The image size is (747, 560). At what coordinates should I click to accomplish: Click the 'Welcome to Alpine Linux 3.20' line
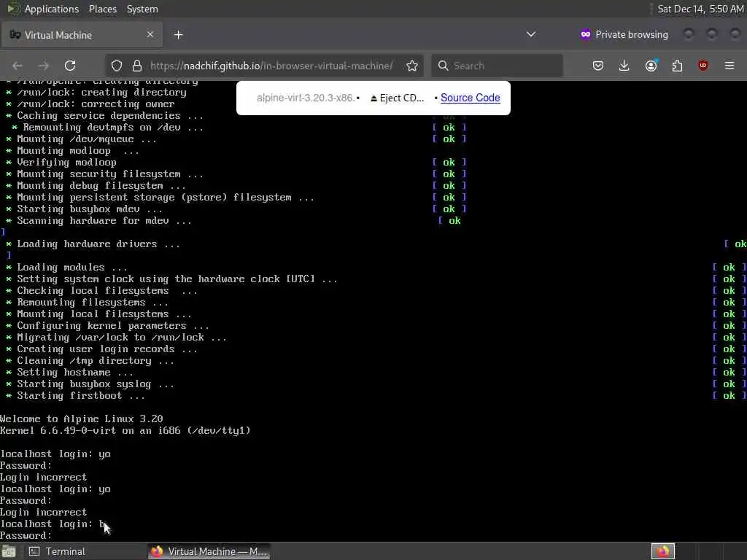(82, 419)
